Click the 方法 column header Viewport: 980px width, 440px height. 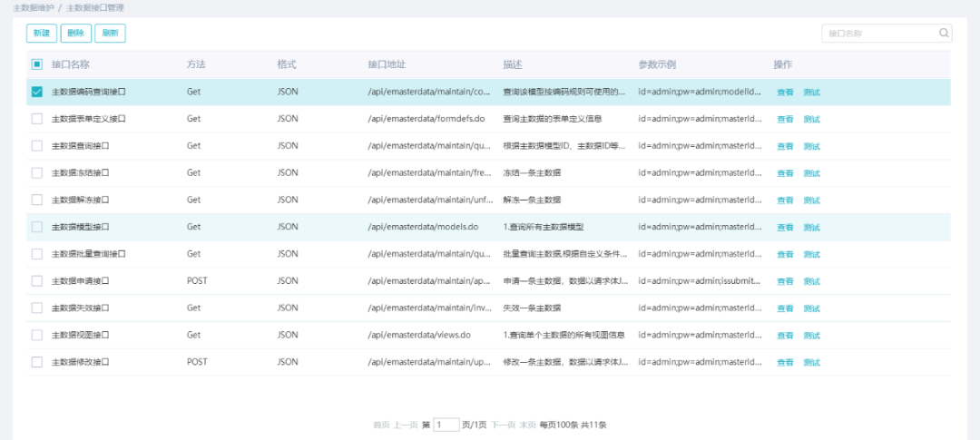[x=196, y=64]
